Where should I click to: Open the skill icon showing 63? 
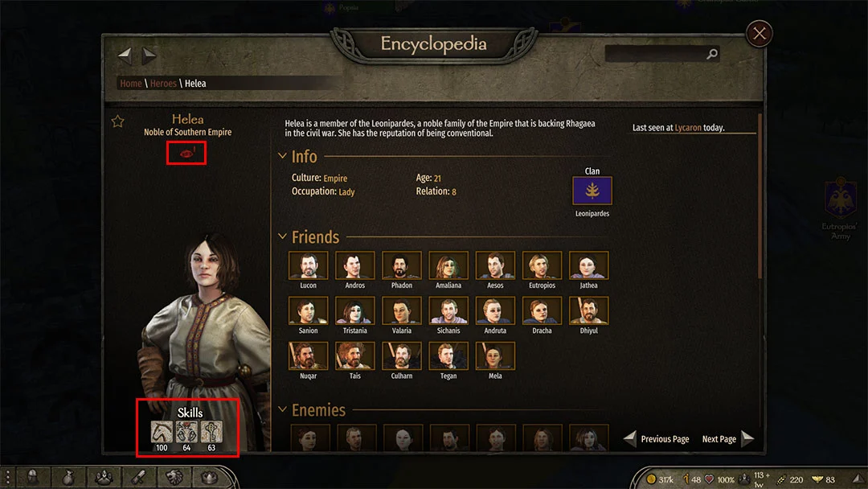pyautogui.click(x=211, y=431)
